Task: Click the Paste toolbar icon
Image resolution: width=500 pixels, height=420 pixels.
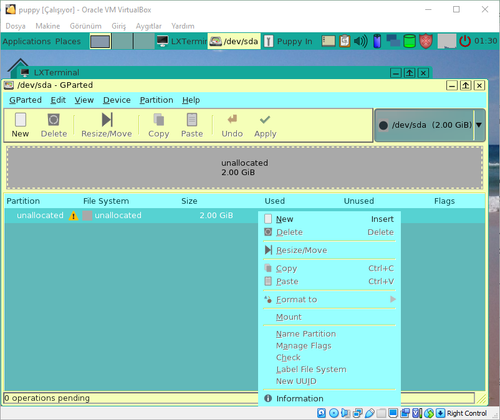Action: click(192, 120)
